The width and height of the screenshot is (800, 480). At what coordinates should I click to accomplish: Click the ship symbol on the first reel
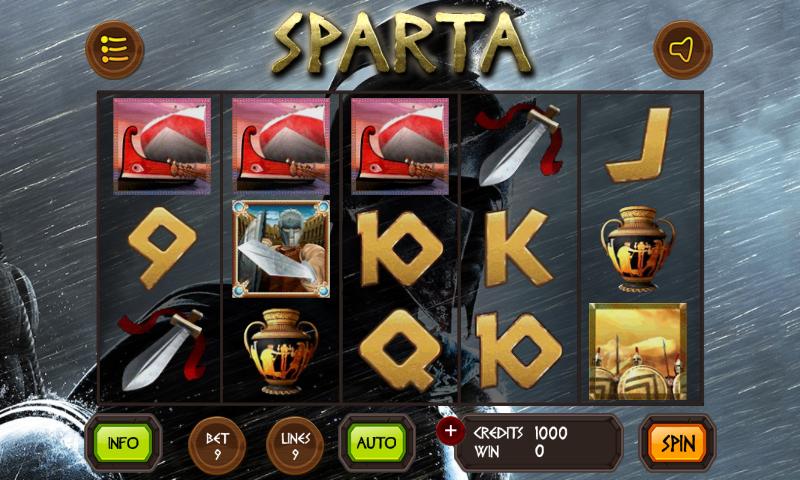tap(162, 146)
